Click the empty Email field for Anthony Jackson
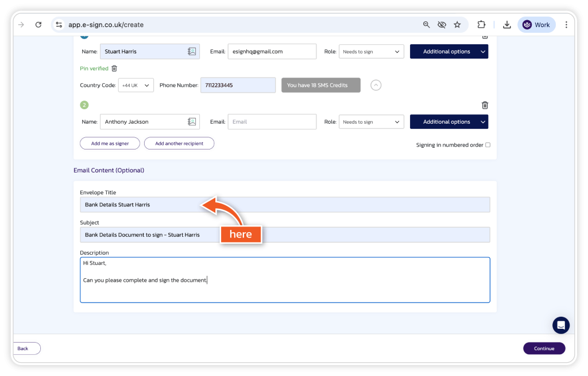Screen dimensions: 588x376 pos(272,122)
